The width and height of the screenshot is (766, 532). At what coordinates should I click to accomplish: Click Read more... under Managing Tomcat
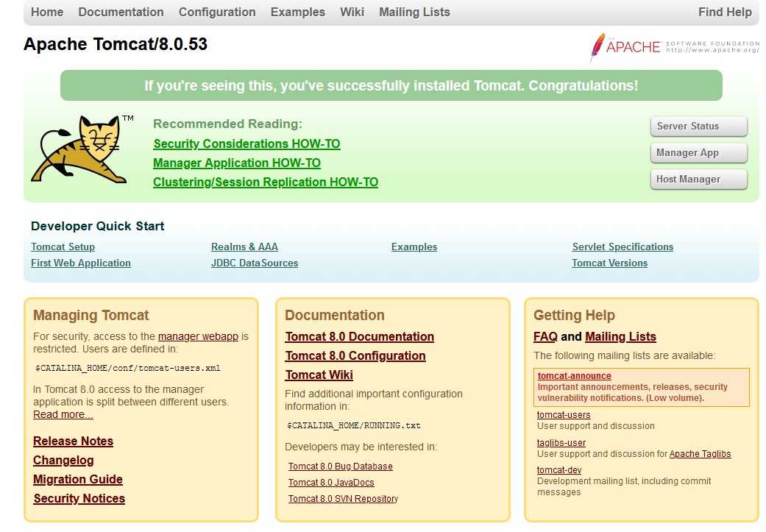63,414
